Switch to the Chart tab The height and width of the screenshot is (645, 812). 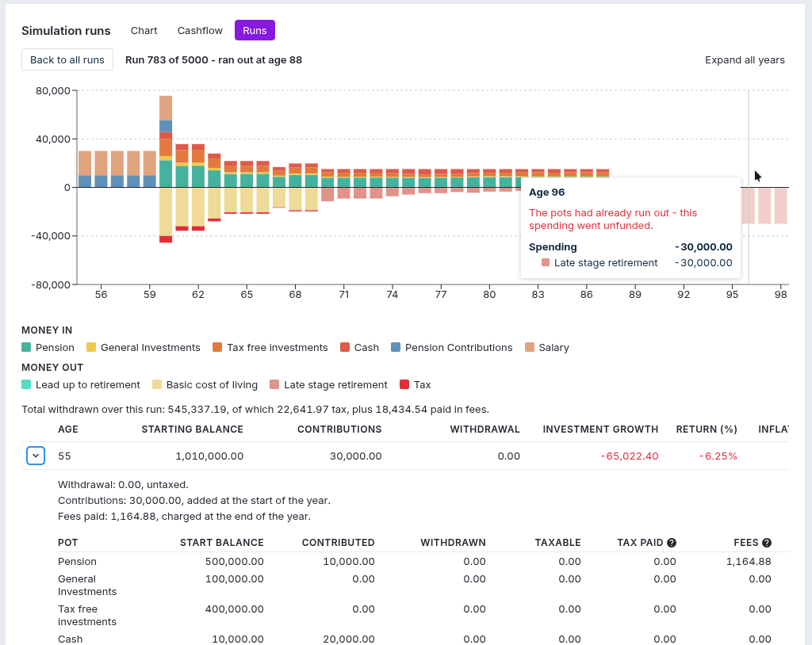click(144, 31)
